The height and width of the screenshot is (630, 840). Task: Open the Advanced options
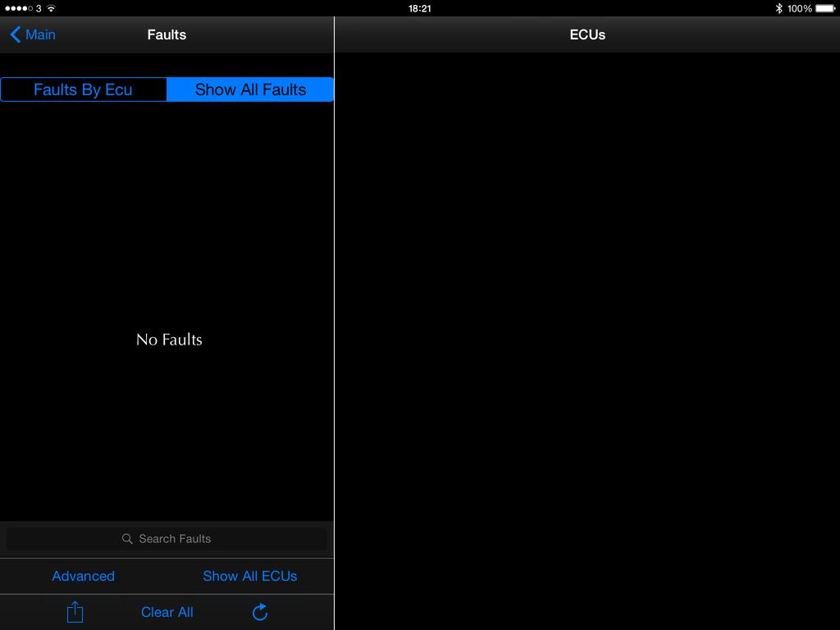click(83, 576)
